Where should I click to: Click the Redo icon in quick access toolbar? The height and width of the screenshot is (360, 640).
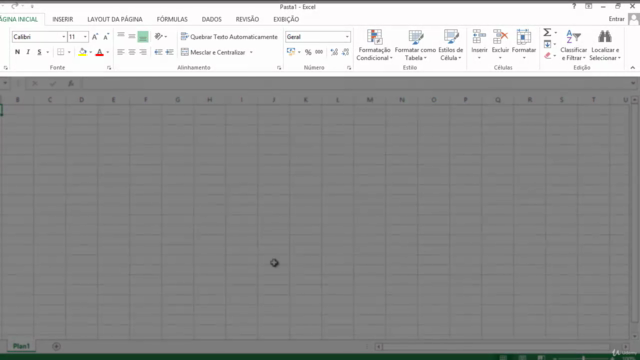(x=15, y=6)
